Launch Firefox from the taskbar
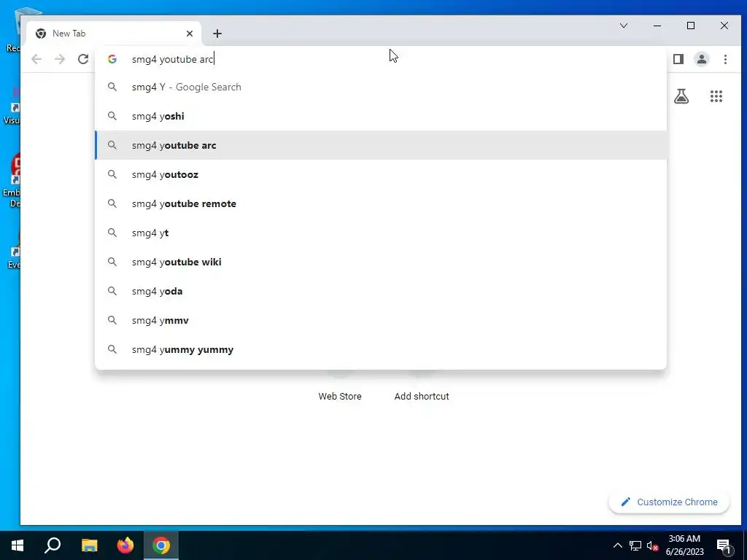747x560 pixels. pyautogui.click(x=125, y=545)
